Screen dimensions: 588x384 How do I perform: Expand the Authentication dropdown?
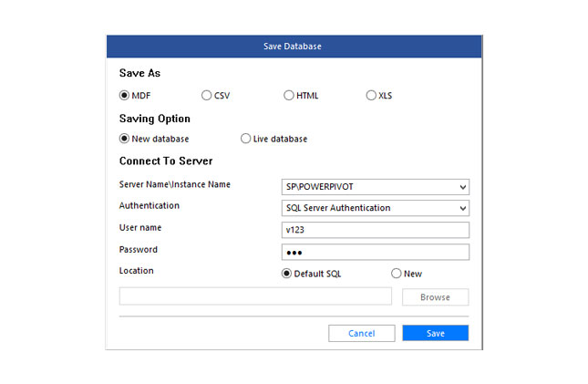(x=376, y=208)
